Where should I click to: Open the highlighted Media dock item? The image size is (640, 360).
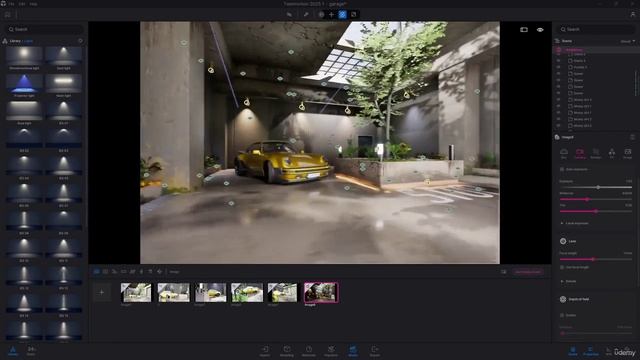click(x=353, y=351)
